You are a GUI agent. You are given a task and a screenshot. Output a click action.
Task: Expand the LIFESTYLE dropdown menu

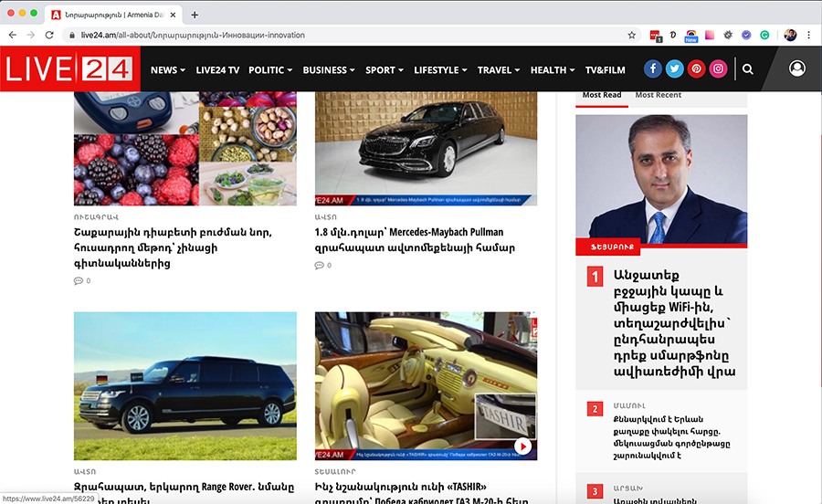tap(440, 69)
